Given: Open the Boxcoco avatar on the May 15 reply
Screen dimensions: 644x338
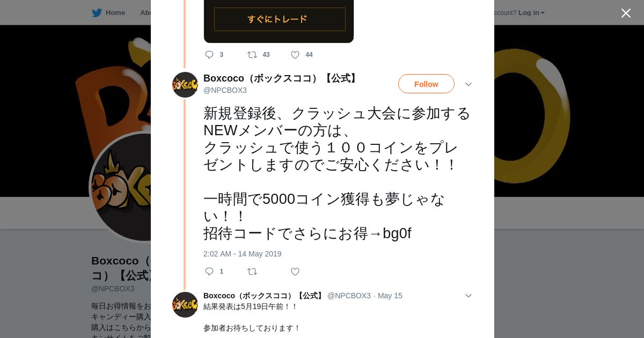Looking at the screenshot, I should [185, 305].
